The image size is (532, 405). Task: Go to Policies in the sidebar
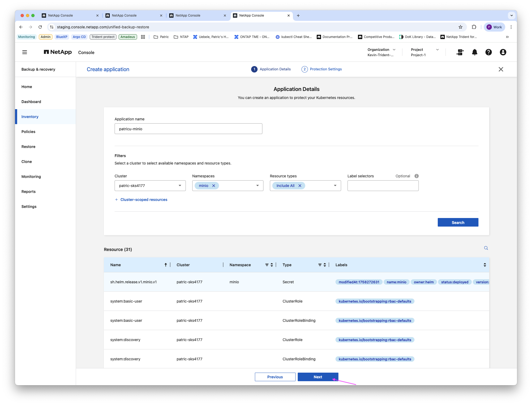28,132
